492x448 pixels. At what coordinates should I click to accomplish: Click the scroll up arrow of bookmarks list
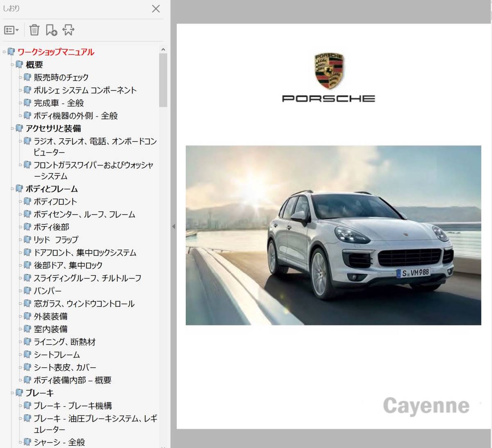tap(163, 50)
